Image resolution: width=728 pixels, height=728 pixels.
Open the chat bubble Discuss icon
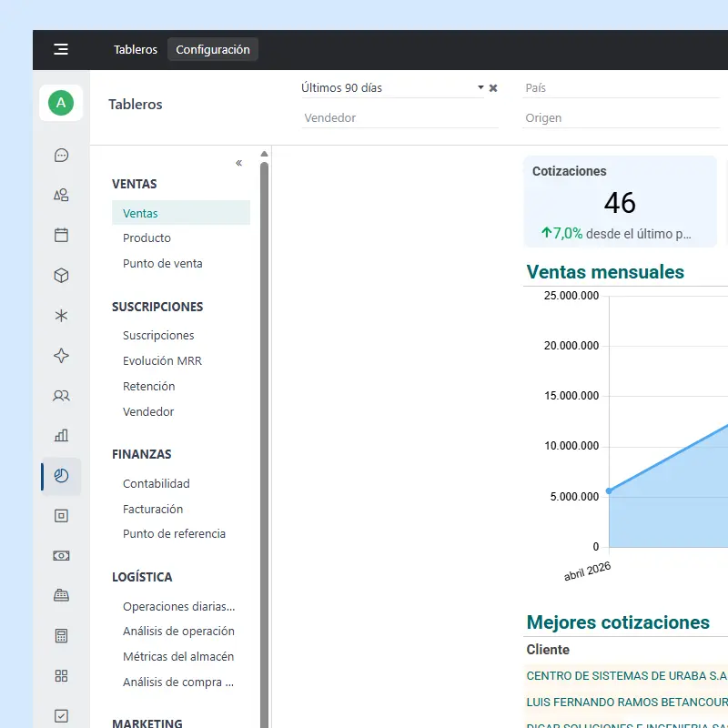pos(61,155)
